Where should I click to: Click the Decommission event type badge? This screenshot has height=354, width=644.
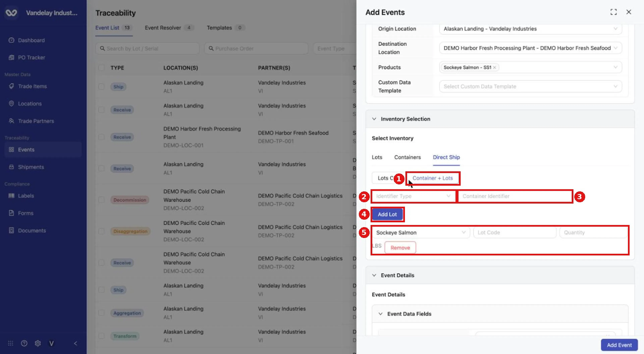coord(130,200)
